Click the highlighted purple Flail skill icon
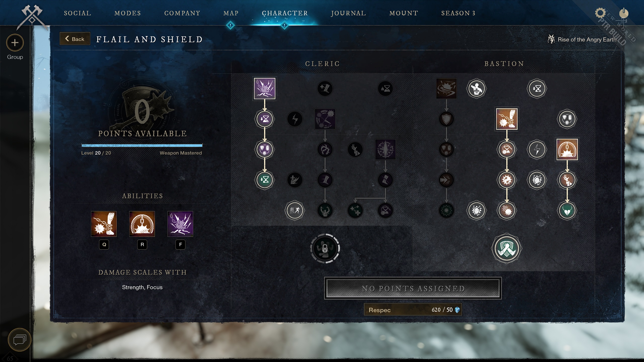The image size is (644, 362). (264, 88)
